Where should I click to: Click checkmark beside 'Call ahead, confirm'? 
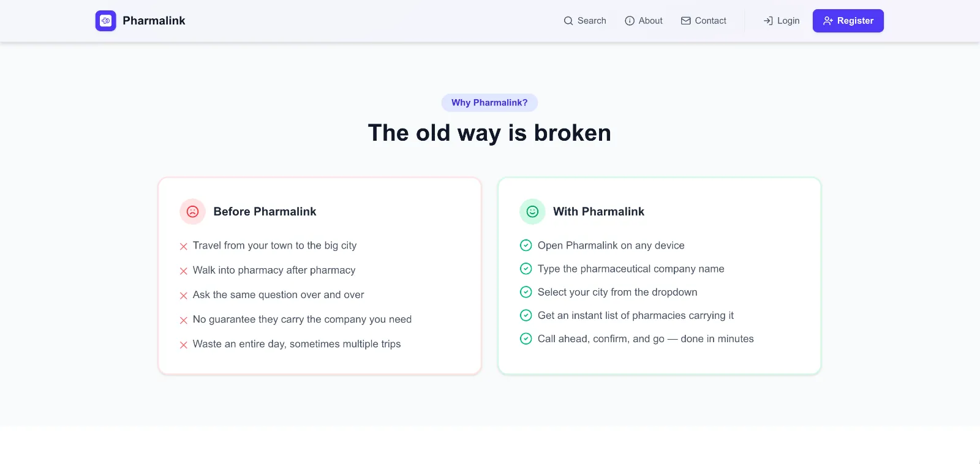[x=526, y=339]
